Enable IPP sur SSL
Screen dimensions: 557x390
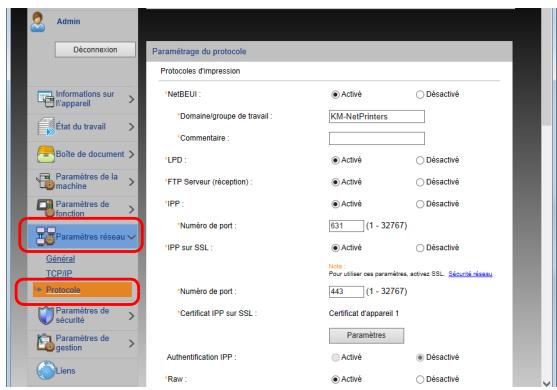click(x=335, y=248)
